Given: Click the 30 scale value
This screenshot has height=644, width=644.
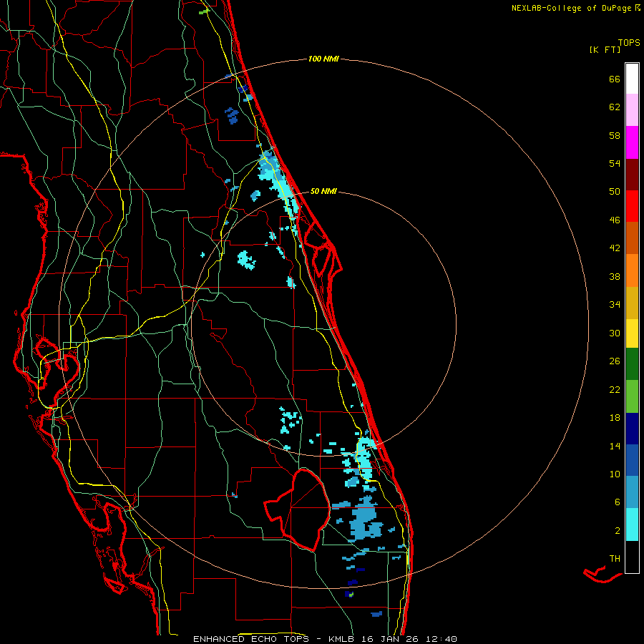Looking at the screenshot, I should (x=615, y=333).
